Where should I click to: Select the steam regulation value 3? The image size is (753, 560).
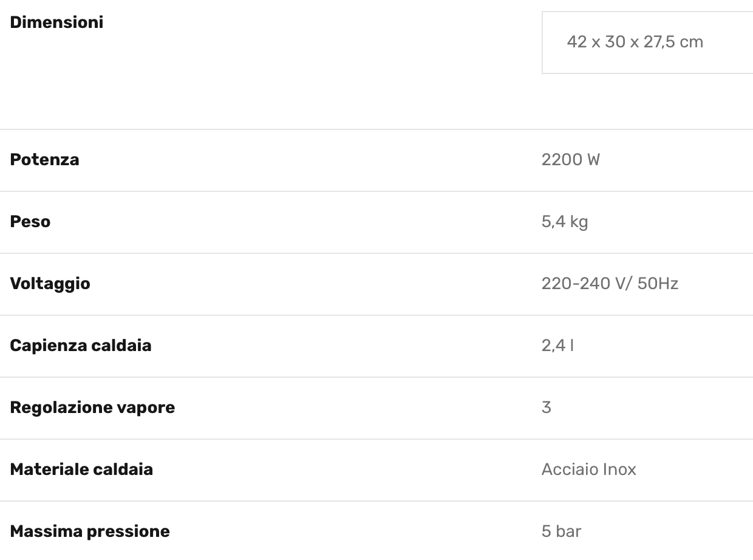click(x=546, y=408)
